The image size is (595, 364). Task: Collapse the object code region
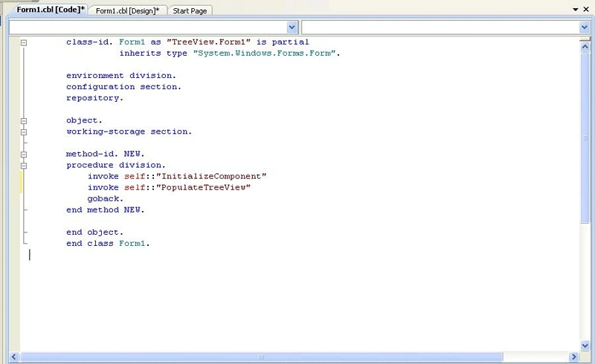click(24, 121)
